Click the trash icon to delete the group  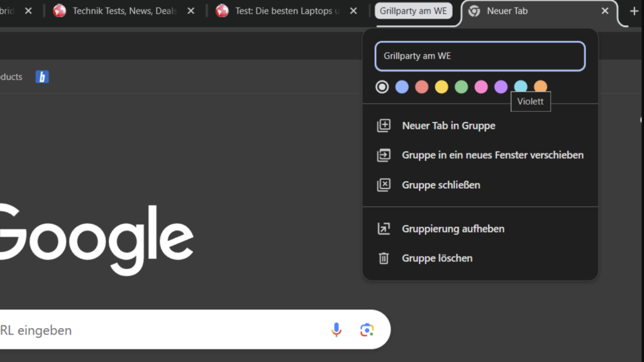click(383, 258)
